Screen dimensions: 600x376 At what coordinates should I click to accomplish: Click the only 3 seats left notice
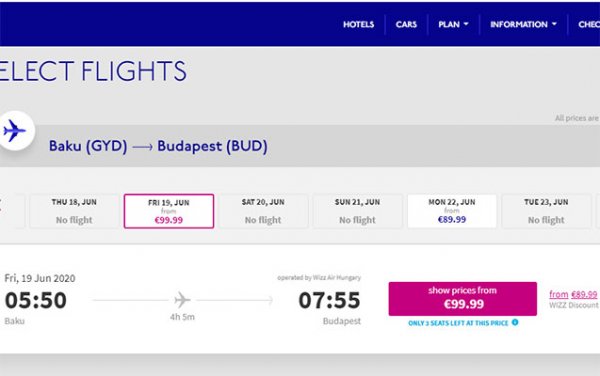[x=458, y=323]
